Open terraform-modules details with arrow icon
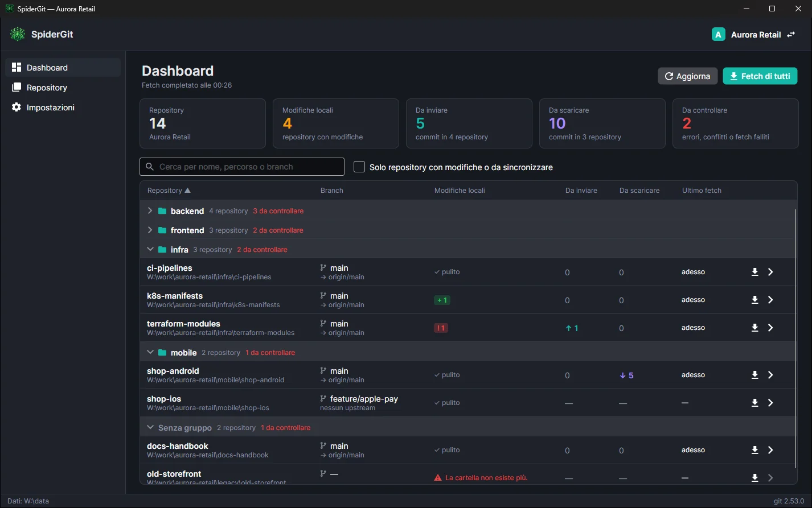This screenshot has height=508, width=812. tap(770, 328)
